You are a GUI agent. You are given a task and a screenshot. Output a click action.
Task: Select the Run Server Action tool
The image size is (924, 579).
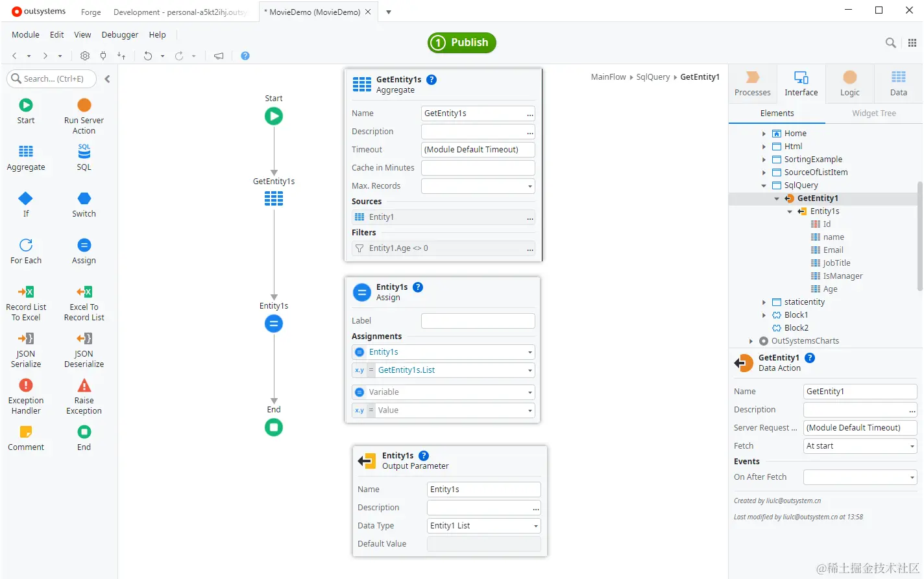(84, 117)
